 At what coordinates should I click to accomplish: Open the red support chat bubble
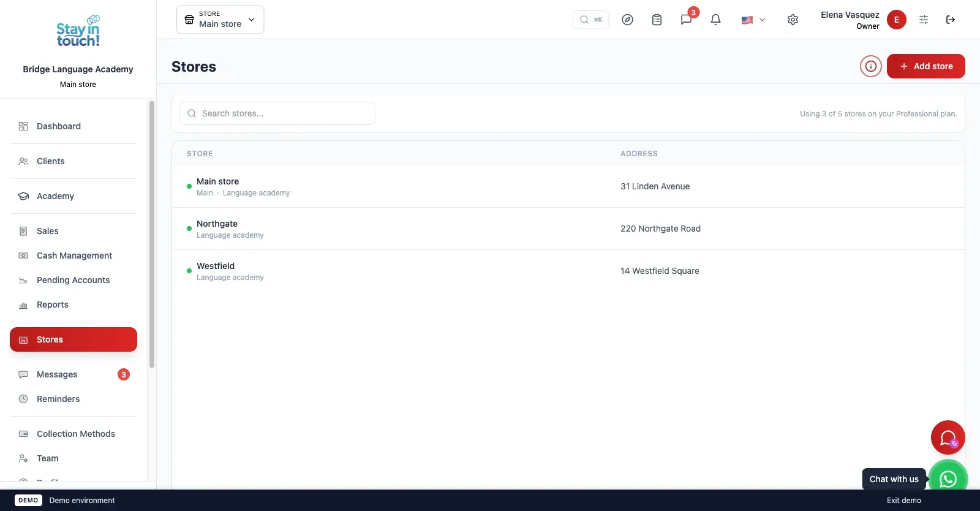948,437
